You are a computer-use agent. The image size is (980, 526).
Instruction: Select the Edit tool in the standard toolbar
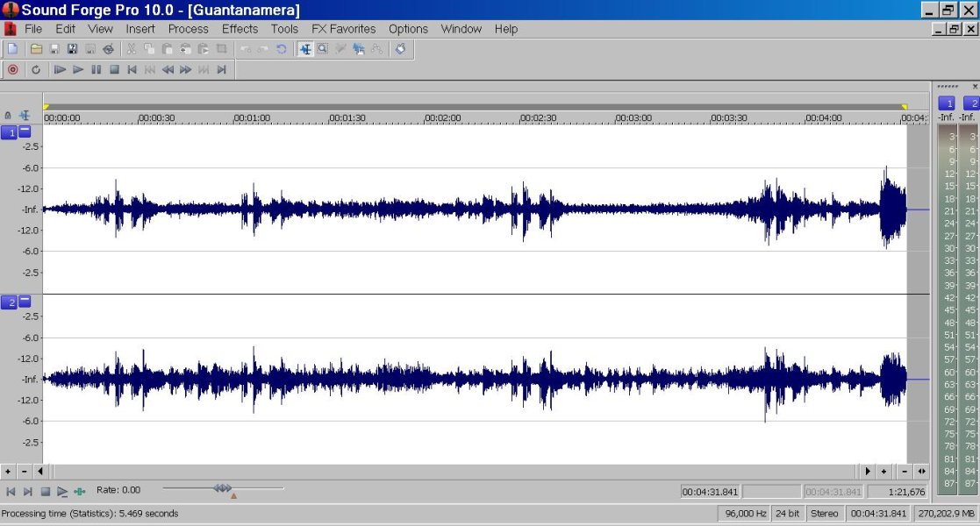(x=304, y=50)
